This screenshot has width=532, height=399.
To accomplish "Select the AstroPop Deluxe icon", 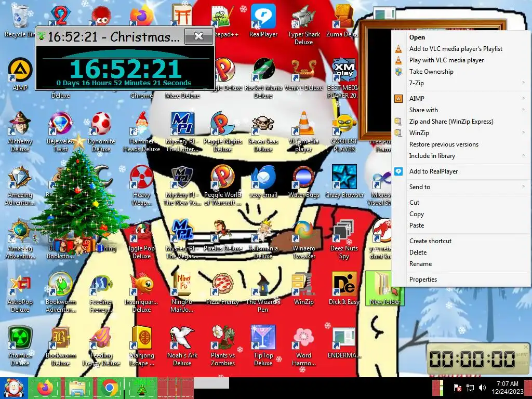I will pyautogui.click(x=20, y=292).
